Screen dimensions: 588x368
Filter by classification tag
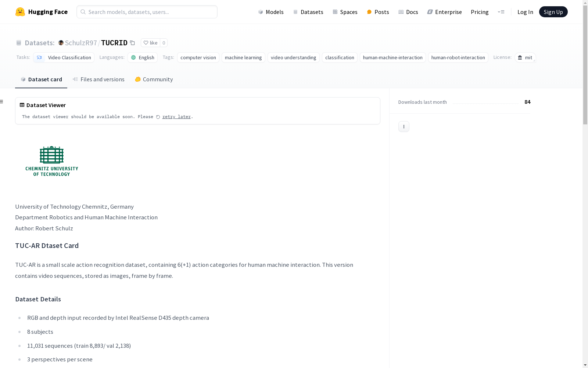pos(340,57)
